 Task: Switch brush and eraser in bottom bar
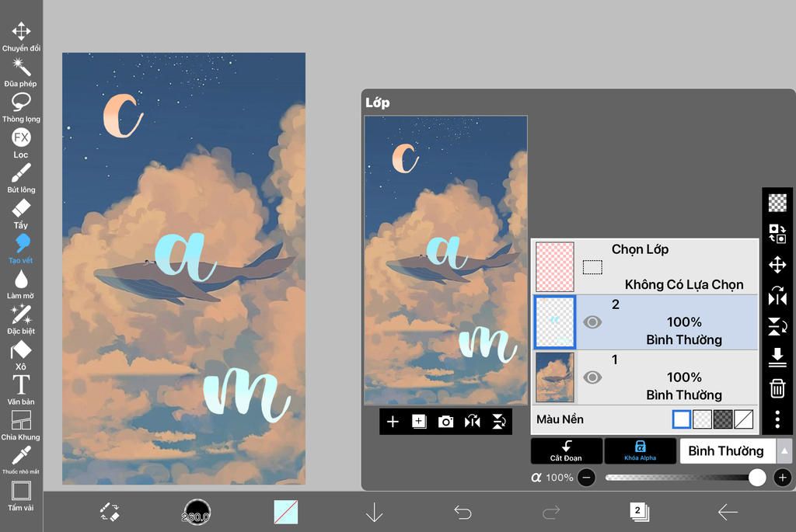(110, 512)
